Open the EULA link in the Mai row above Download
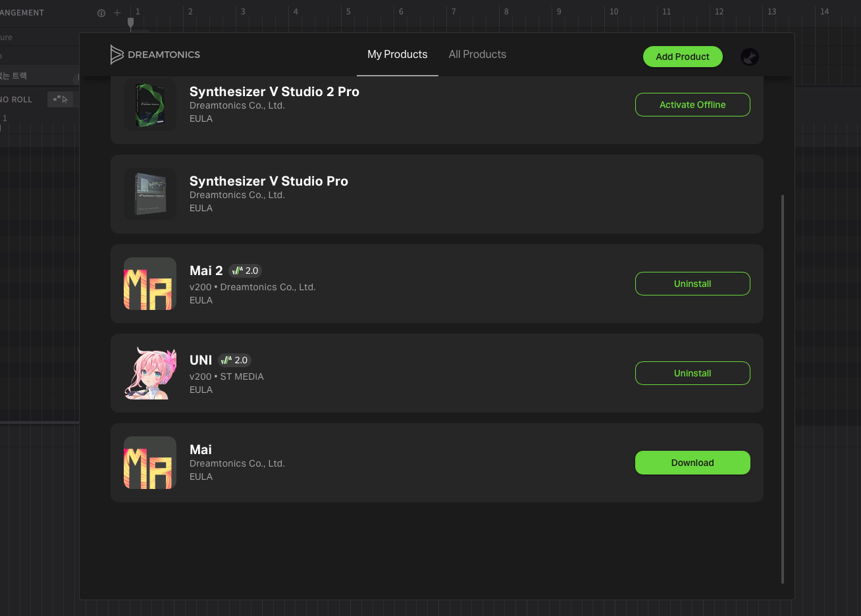The width and height of the screenshot is (861, 616). coord(201,476)
